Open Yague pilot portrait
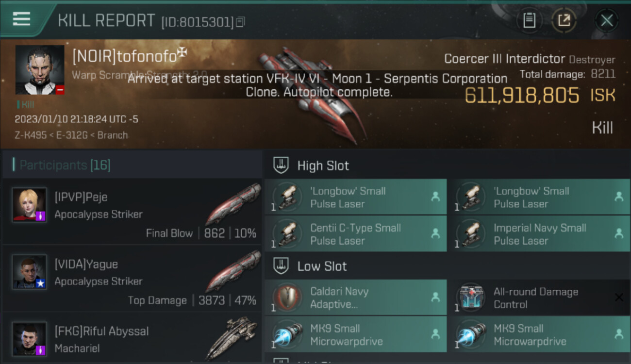This screenshot has height=364, width=631. [30, 272]
